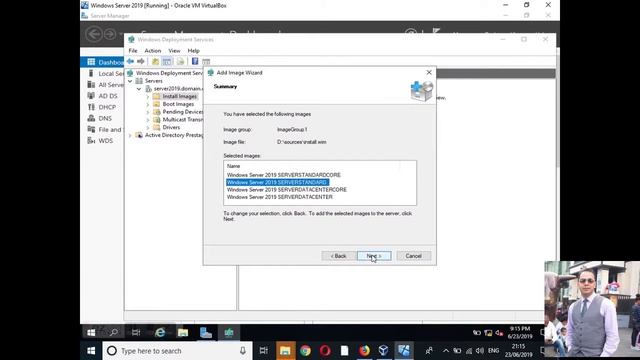The image size is (640, 360).
Task: Select the Install Images folder
Action: (x=179, y=96)
